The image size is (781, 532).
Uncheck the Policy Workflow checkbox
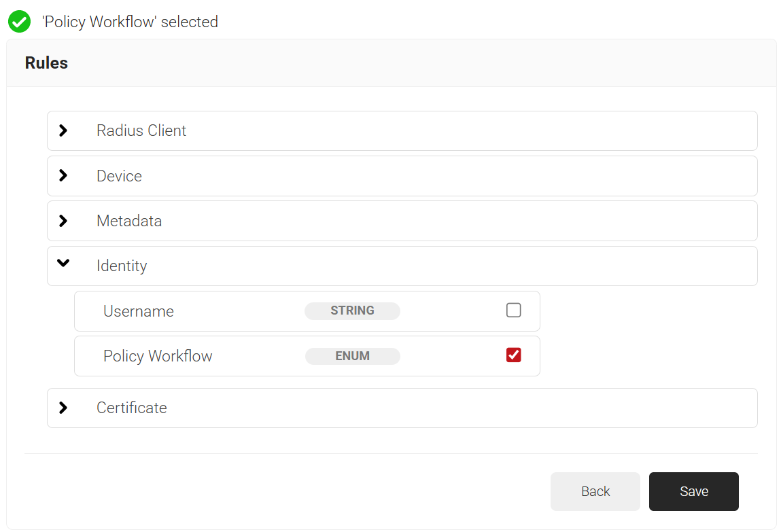[514, 355]
